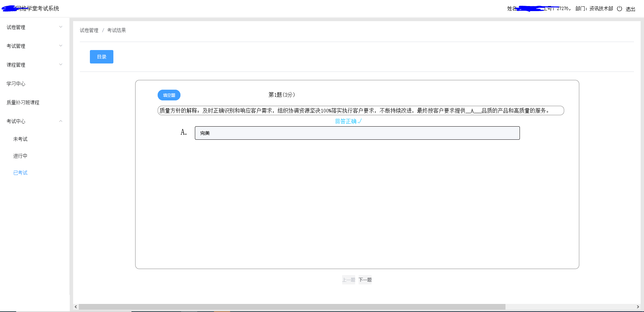
Task: Click the 回答正确 result text
Action: coord(348,121)
